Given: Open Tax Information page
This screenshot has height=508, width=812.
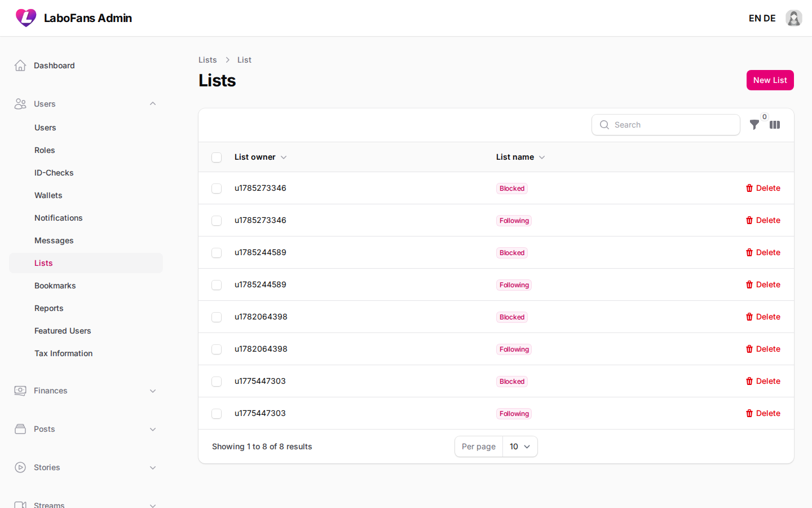Looking at the screenshot, I should point(86,353).
